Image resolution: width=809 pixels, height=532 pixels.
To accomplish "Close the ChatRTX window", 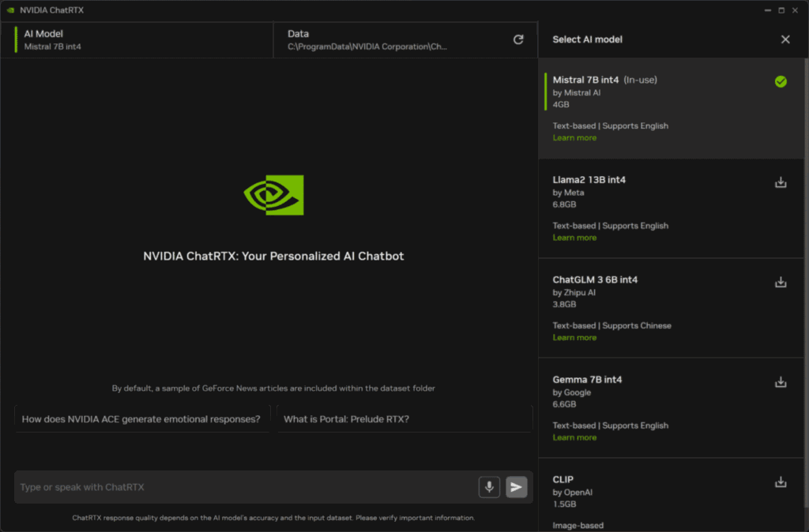I will point(795,10).
